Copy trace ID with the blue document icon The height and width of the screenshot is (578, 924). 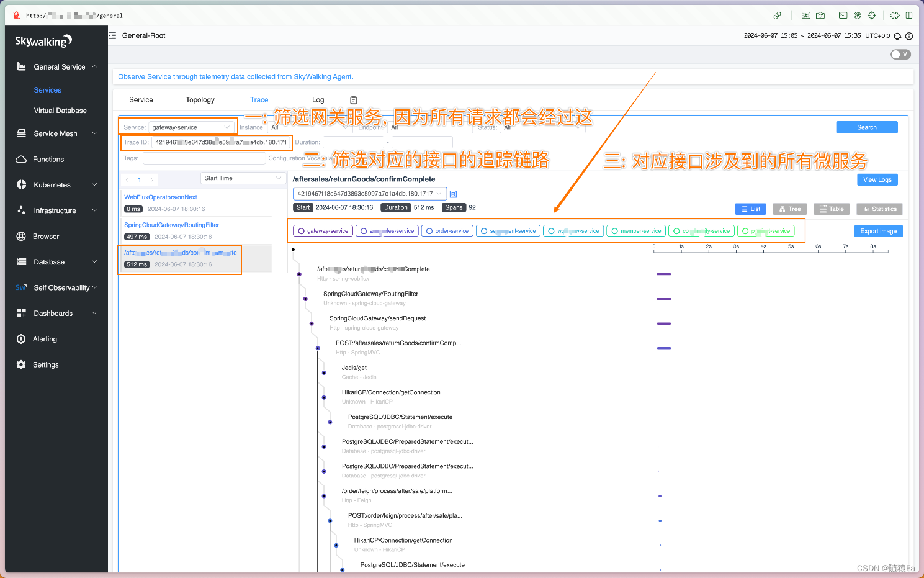[x=453, y=194]
